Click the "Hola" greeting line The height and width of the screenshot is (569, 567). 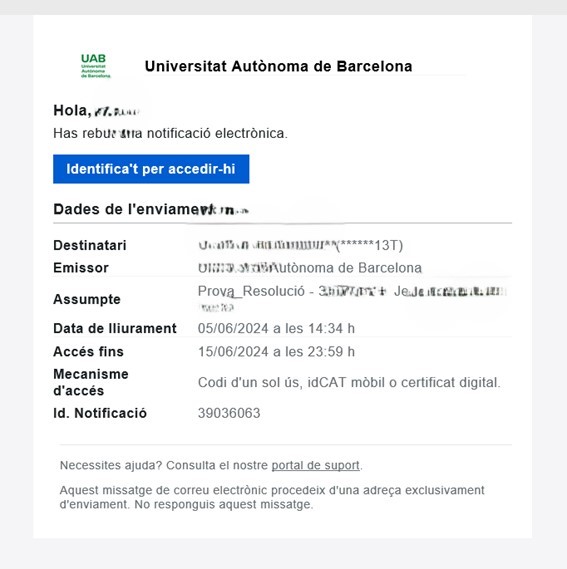[x=96, y=111]
